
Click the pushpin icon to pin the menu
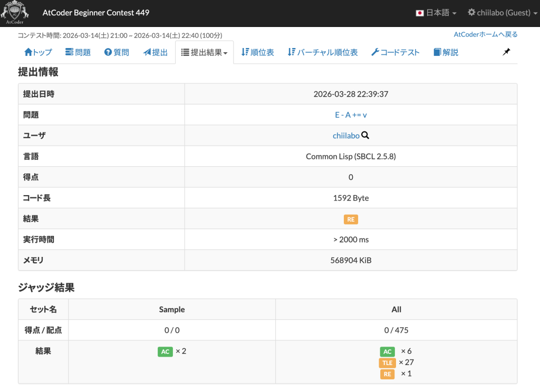(506, 52)
